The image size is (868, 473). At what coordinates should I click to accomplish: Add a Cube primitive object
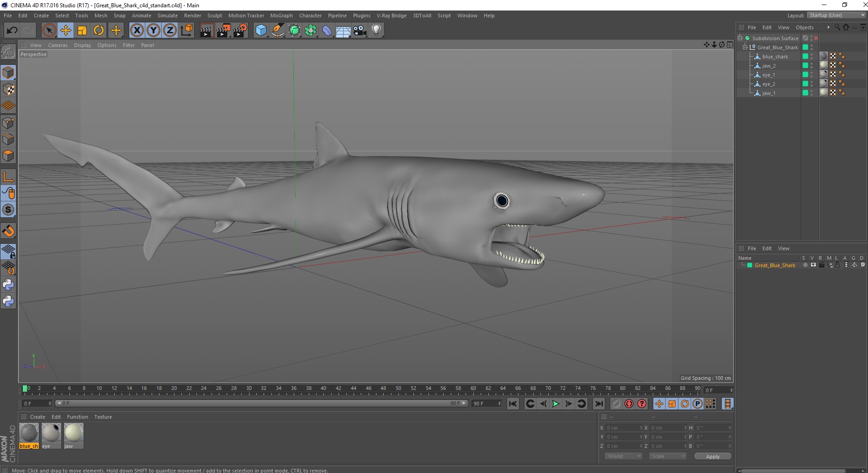tap(261, 31)
